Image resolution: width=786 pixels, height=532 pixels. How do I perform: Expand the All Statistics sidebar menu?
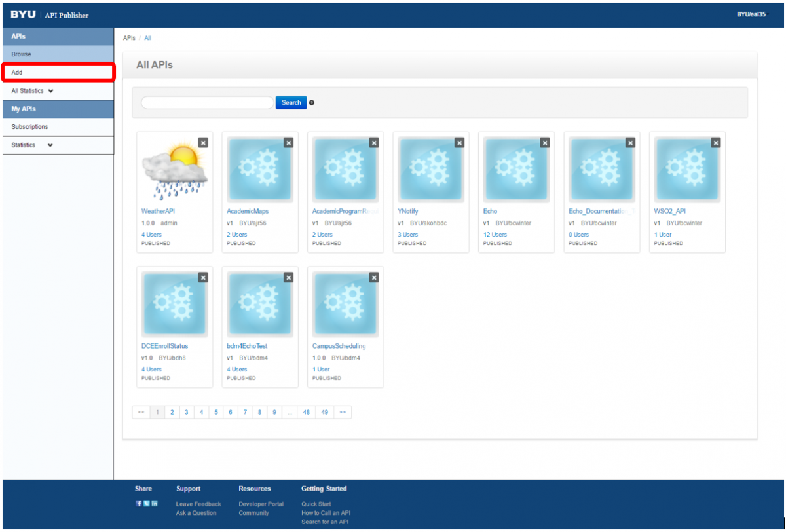(x=58, y=91)
